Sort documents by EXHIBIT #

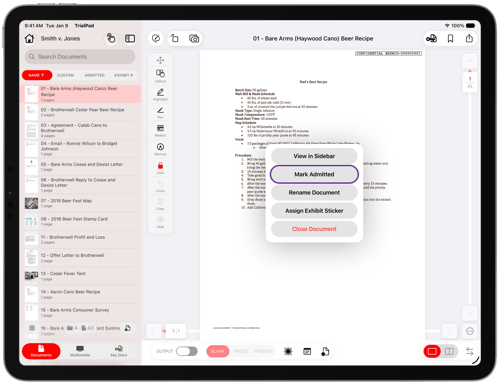click(x=123, y=75)
